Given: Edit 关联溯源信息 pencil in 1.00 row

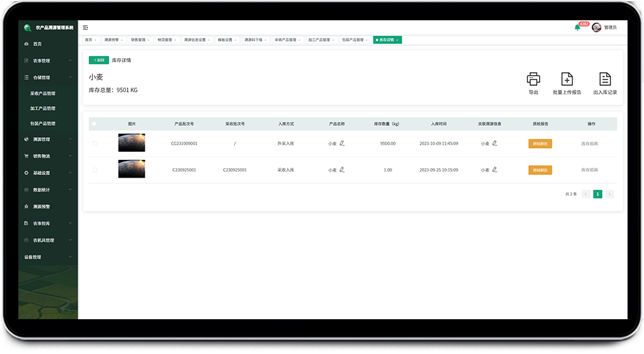Looking at the screenshot, I should [x=494, y=169].
